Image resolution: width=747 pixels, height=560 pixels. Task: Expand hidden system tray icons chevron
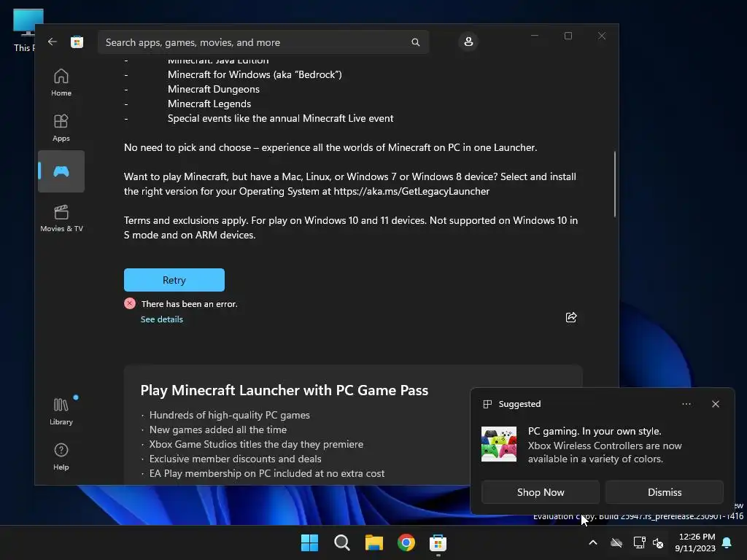tap(593, 542)
